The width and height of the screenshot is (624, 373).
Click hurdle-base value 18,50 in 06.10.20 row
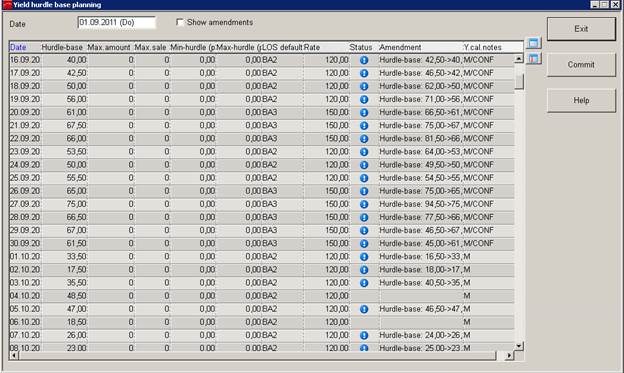(76, 322)
